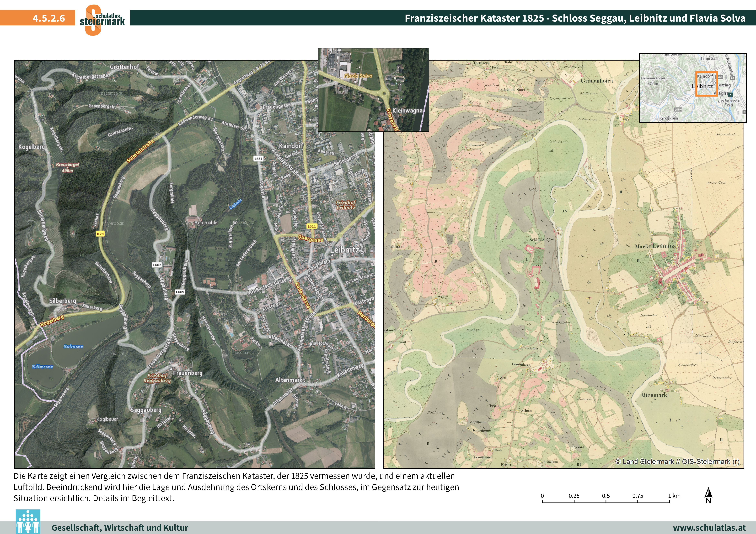Click the B74 road shield marker
This screenshot has width=756, height=534.
tap(100, 234)
